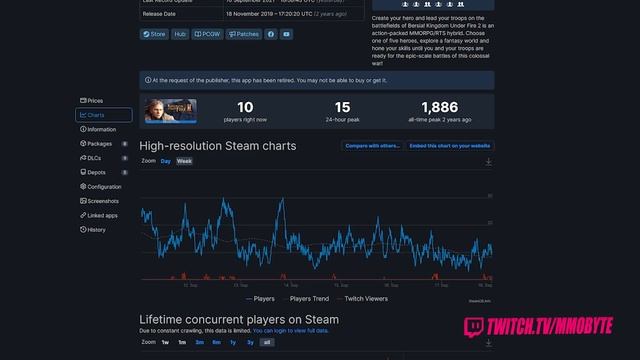Download the high-resolution chart via download icon
Viewport: 640px width, 360px height.
(488, 162)
